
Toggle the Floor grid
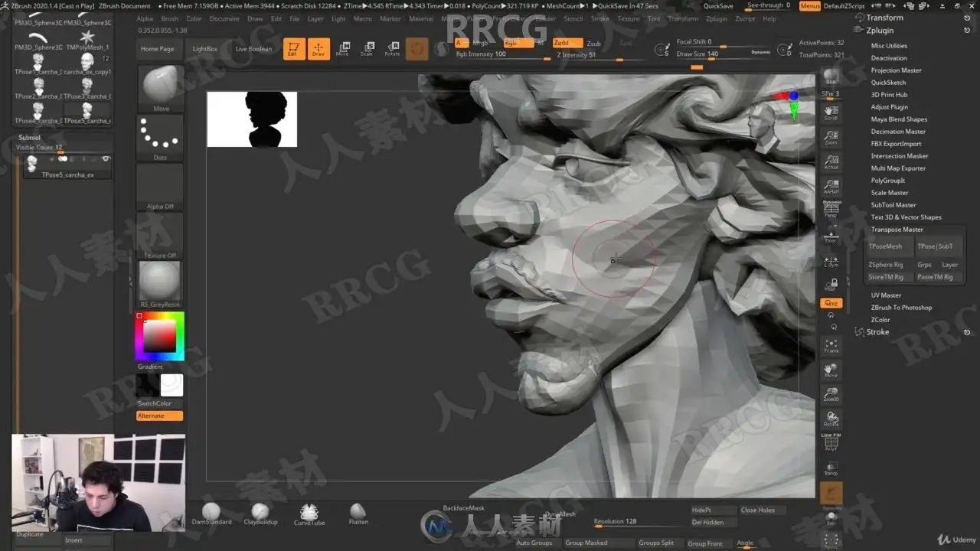pyautogui.click(x=831, y=235)
